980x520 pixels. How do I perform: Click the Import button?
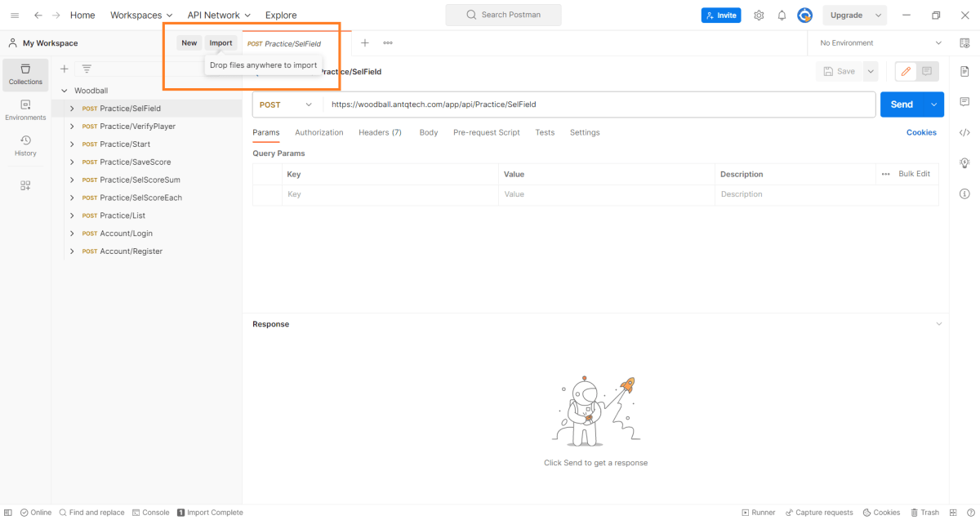220,42
